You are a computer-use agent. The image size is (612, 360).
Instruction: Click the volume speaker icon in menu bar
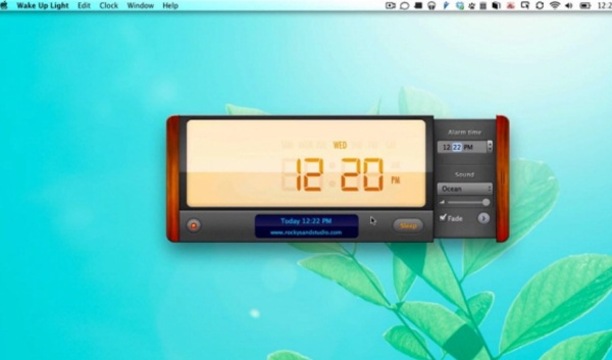click(x=569, y=5)
